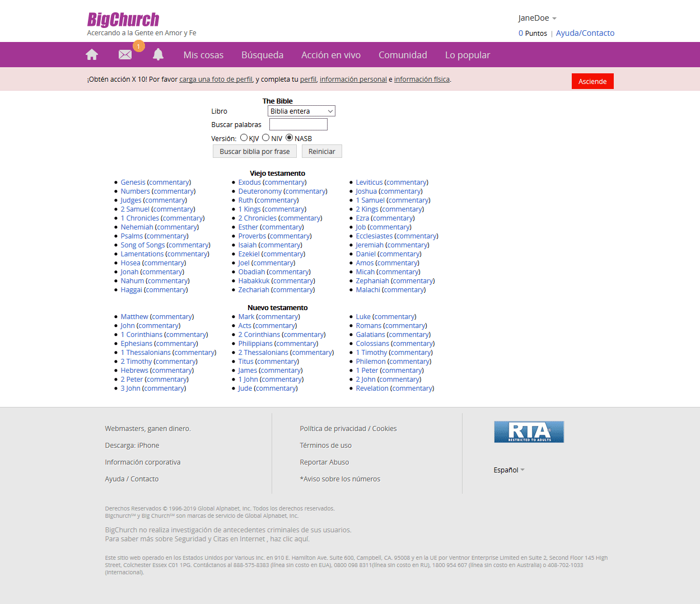This screenshot has height=604, width=700.
Task: Open the información personal link
Action: [x=353, y=79]
